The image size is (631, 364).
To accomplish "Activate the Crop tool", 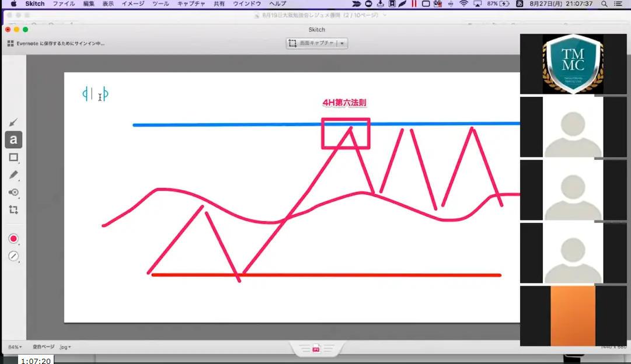I will (13, 209).
